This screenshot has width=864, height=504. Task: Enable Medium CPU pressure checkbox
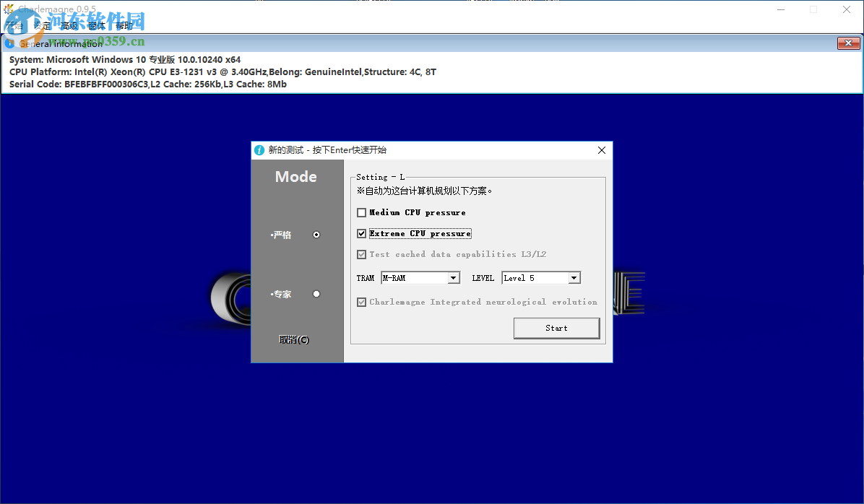coord(361,212)
